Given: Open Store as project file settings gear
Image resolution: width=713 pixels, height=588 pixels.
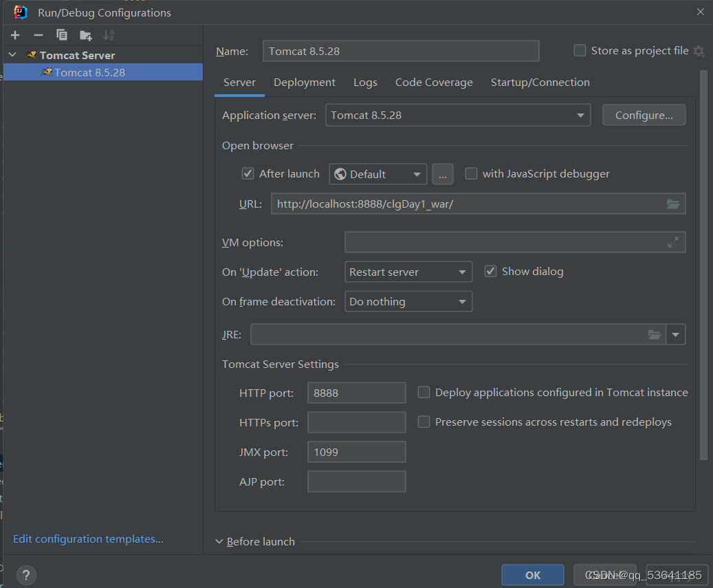Looking at the screenshot, I should [x=699, y=51].
